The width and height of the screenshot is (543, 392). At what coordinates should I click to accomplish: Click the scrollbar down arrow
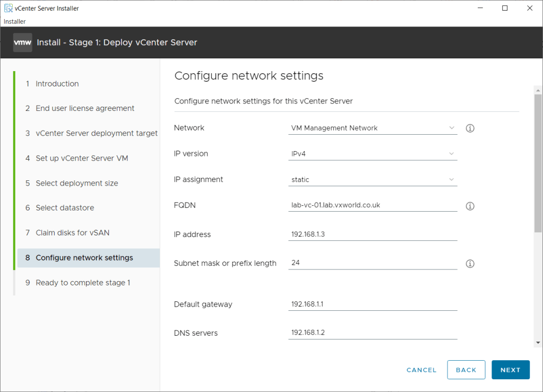(x=538, y=343)
